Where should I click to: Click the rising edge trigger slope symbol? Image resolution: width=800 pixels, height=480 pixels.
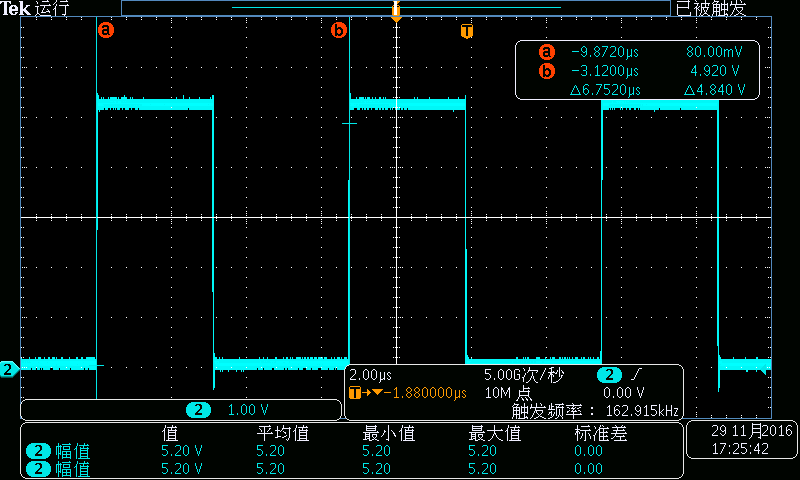point(636,375)
